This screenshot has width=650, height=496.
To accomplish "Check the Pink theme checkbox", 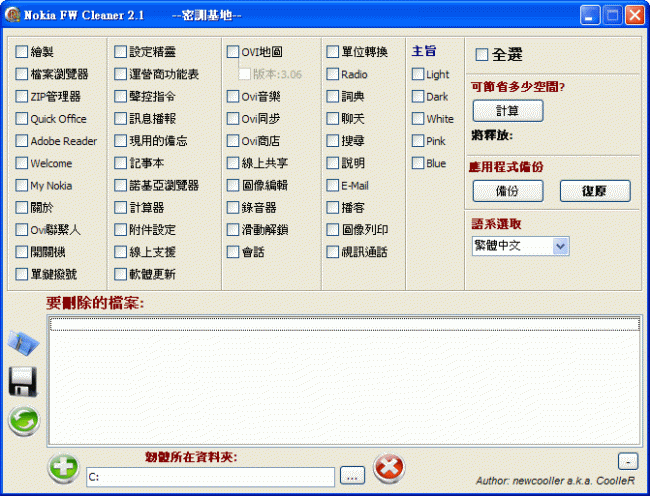I will tap(418, 141).
